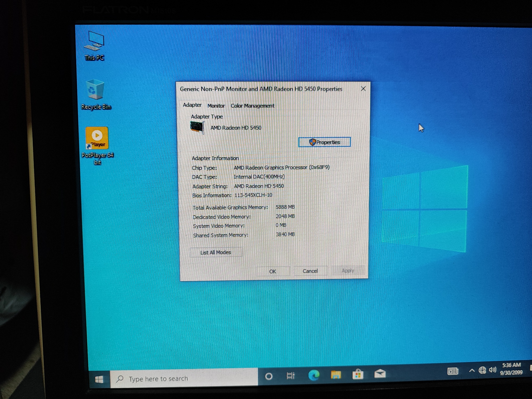532x399 pixels.
Task: Click the Chip Type value 0x68F9 text
Action: (282, 167)
